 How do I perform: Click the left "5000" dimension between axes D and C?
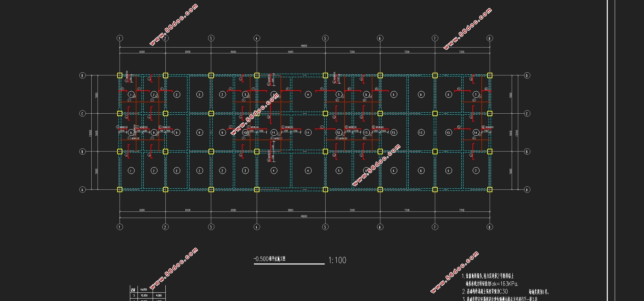(x=97, y=95)
